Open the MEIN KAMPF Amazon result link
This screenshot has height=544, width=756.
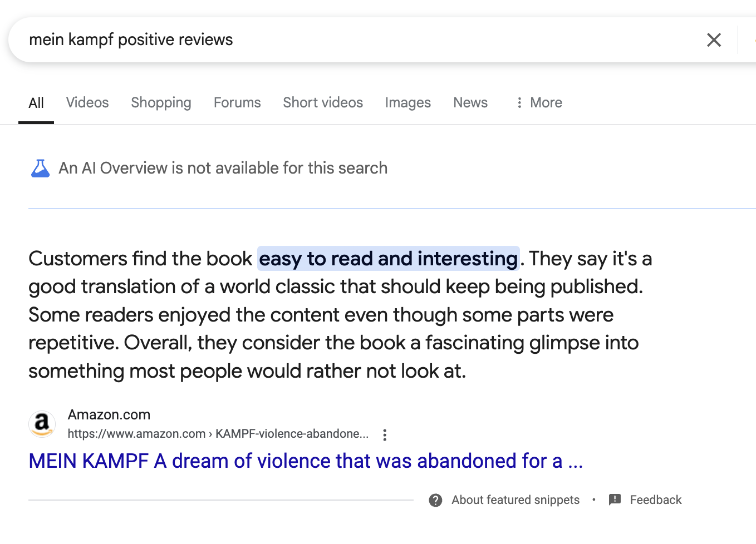[306, 461]
